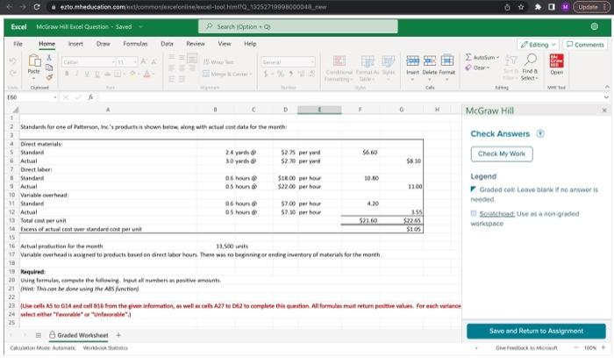Open the Editing mode dropdown

[x=538, y=45]
